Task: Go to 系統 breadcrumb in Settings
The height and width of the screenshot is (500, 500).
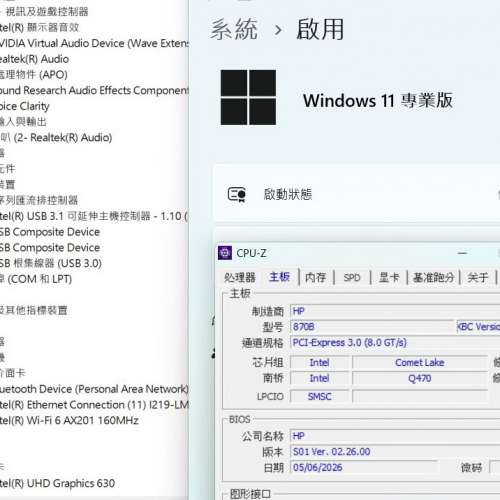Action: [234, 29]
